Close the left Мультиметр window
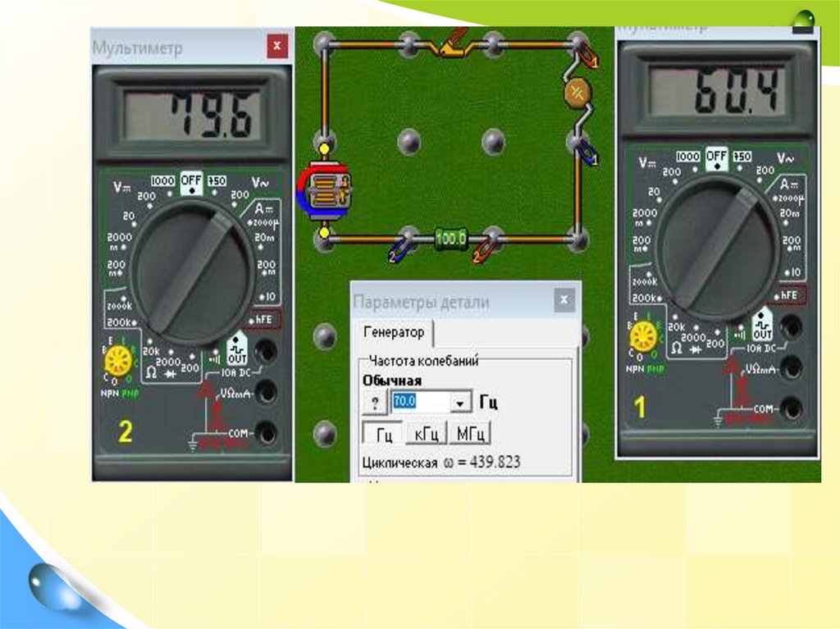 coord(277,46)
